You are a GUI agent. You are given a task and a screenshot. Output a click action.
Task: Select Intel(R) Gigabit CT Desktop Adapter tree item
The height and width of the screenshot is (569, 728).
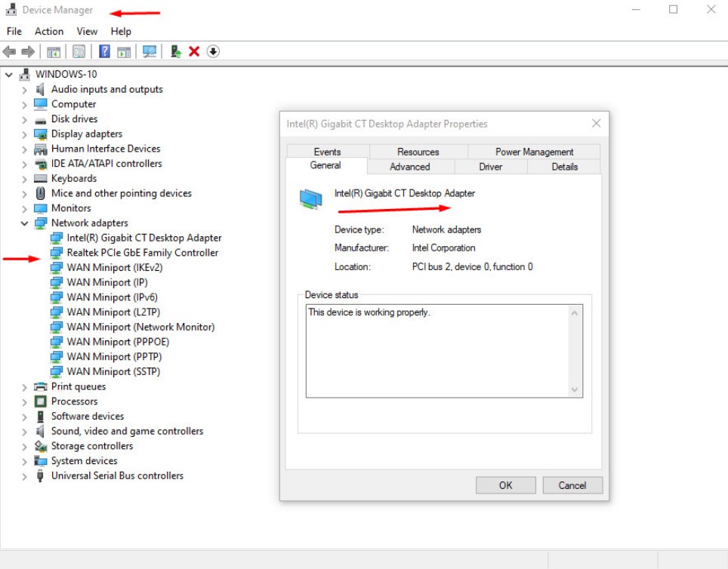[x=144, y=238]
